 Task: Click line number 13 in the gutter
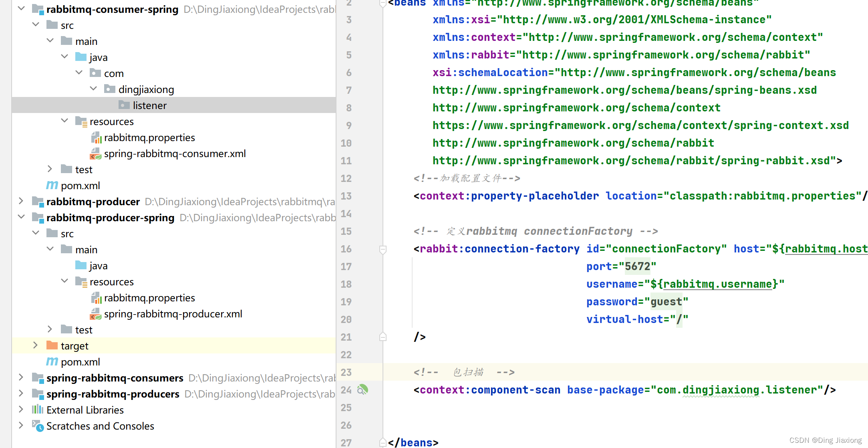click(x=346, y=196)
